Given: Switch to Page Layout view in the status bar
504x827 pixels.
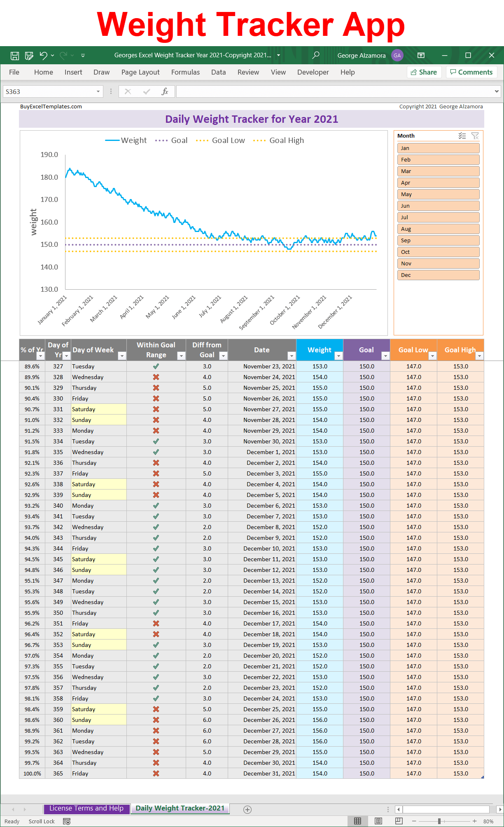Looking at the screenshot, I should (378, 821).
